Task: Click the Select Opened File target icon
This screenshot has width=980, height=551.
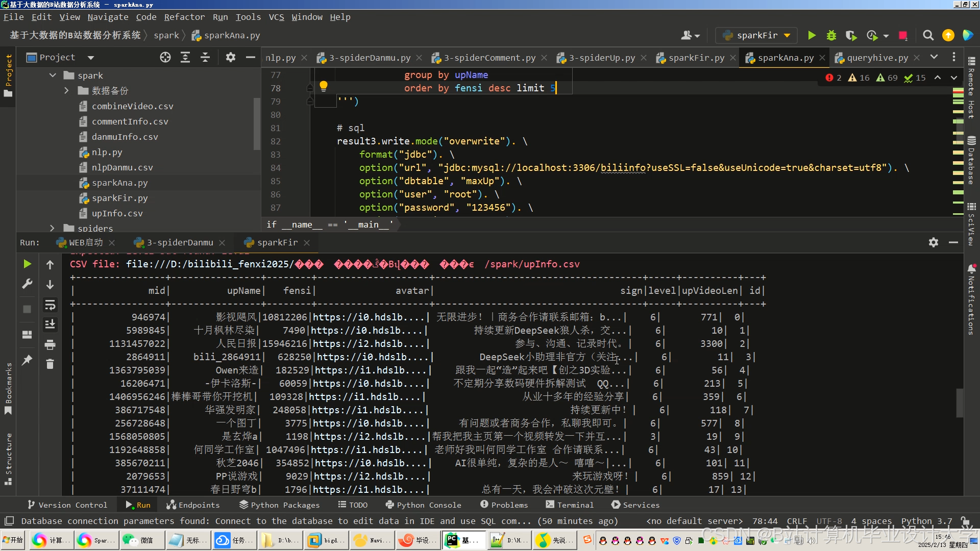Action: tap(165, 57)
